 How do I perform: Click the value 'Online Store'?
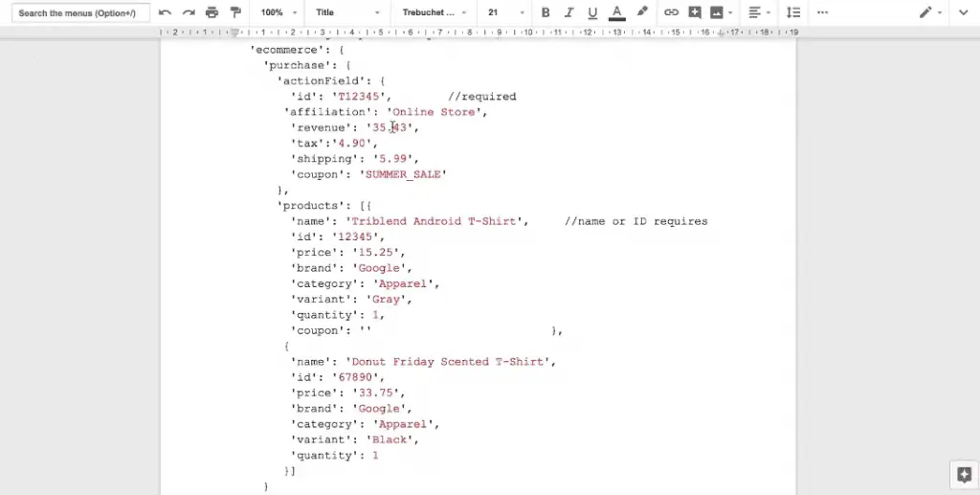coord(434,113)
